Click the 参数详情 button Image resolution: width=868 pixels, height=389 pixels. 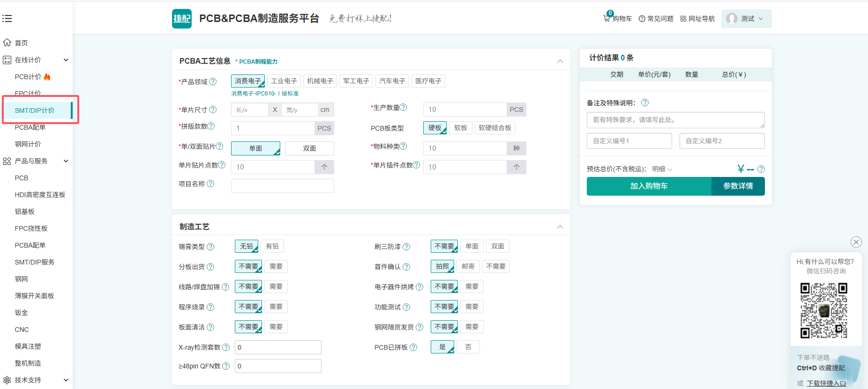coord(738,186)
